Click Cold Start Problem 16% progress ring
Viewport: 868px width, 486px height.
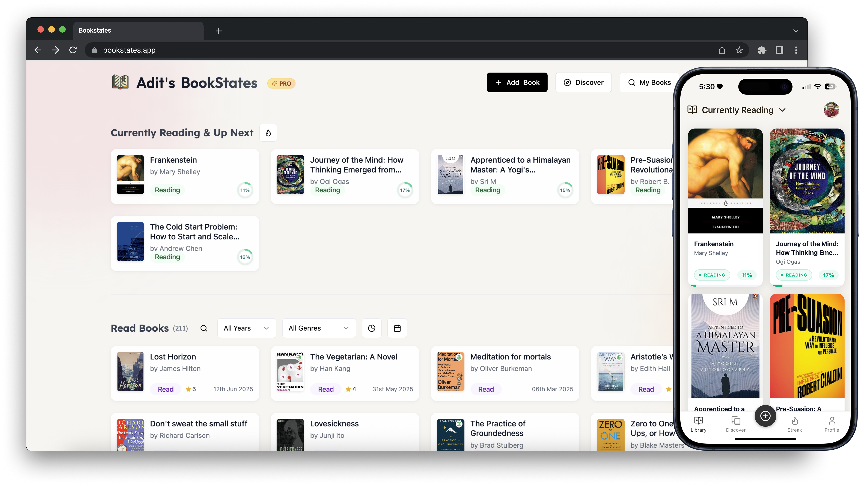(x=245, y=257)
